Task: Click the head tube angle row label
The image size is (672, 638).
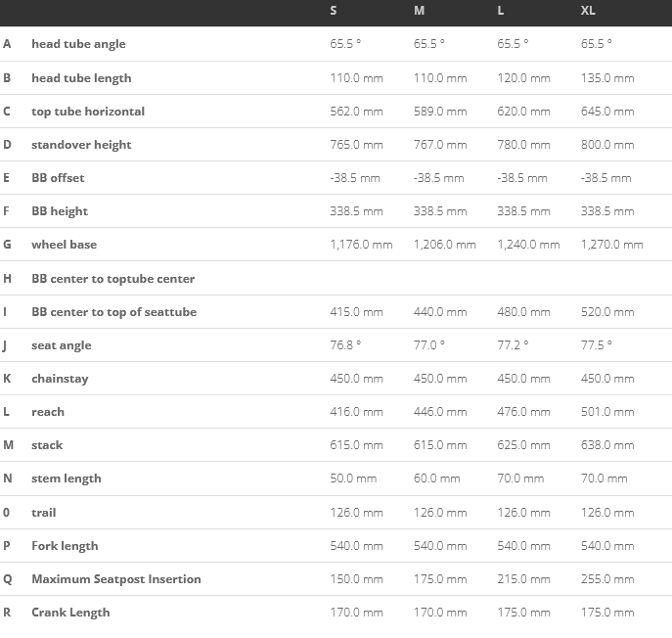Action: tap(78, 44)
